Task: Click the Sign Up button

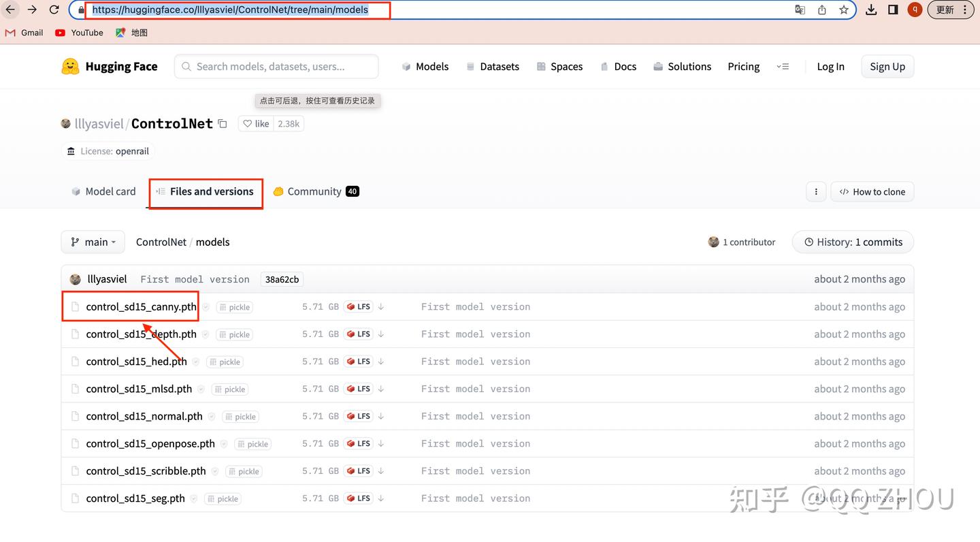Action: coord(887,66)
